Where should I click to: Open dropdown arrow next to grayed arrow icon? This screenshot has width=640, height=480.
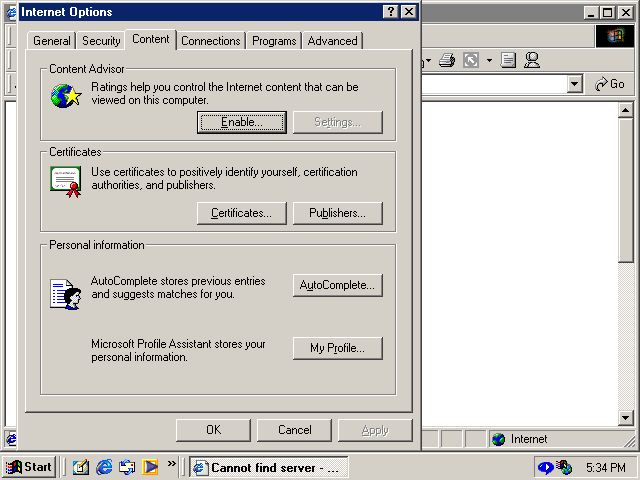489,60
